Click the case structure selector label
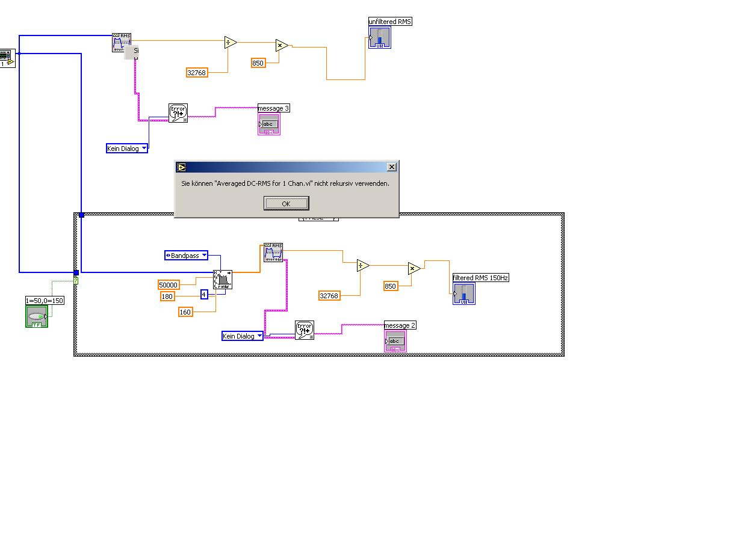 318,218
